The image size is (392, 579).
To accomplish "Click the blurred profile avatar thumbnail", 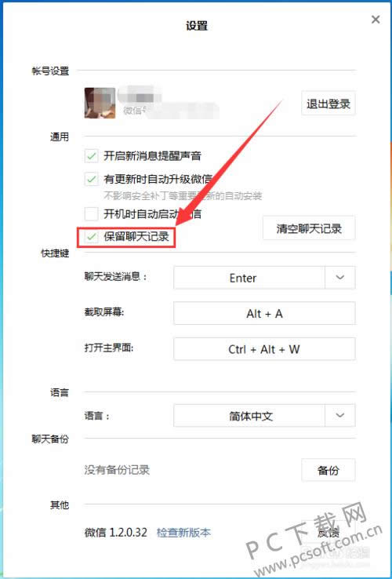I will pyautogui.click(x=100, y=103).
